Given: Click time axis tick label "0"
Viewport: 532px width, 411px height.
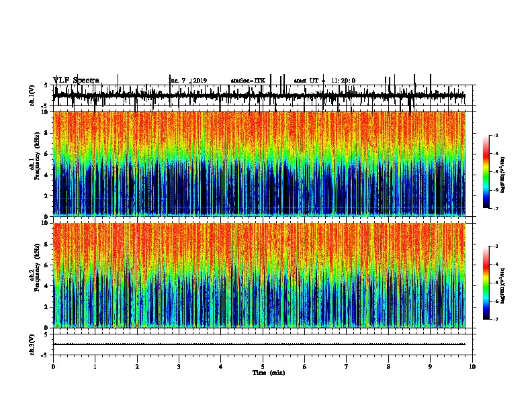Looking at the screenshot, I should pyautogui.click(x=53, y=367).
